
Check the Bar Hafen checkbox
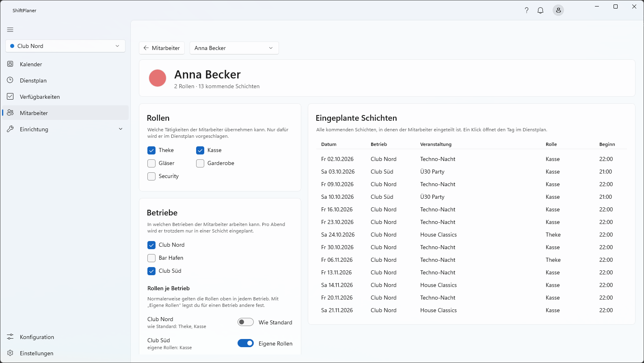point(151,258)
